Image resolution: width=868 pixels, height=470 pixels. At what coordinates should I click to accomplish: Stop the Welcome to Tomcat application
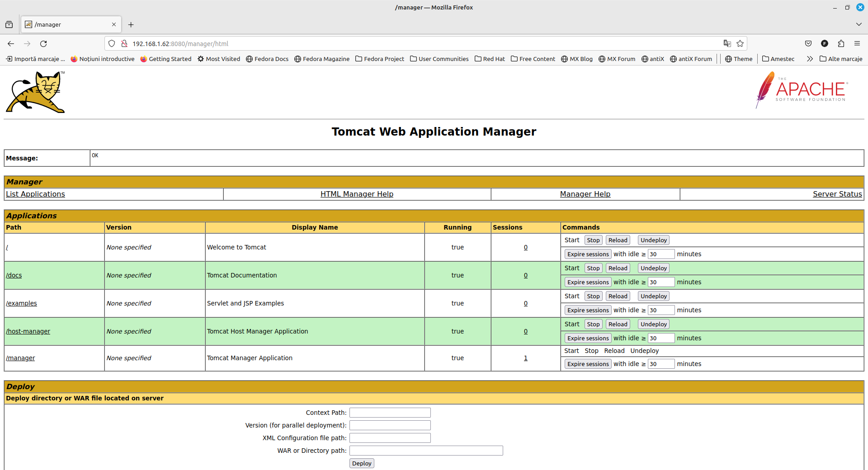click(x=593, y=240)
